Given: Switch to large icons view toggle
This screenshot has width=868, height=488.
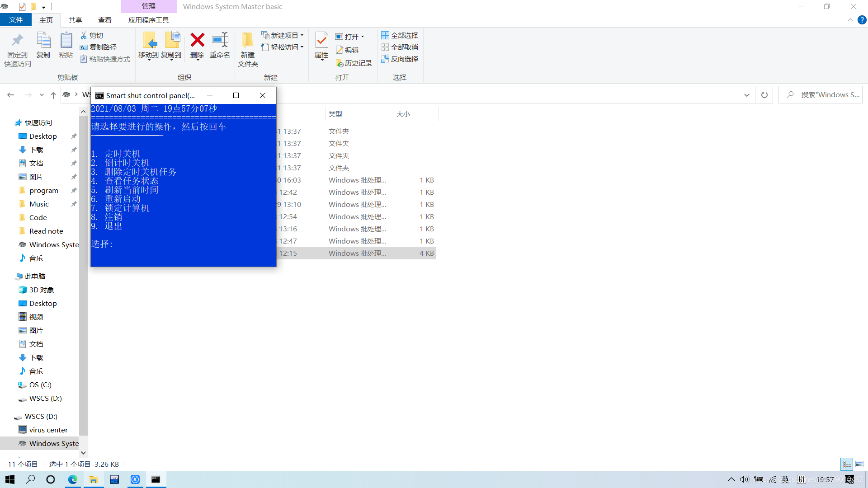Looking at the screenshot, I should click(859, 464).
